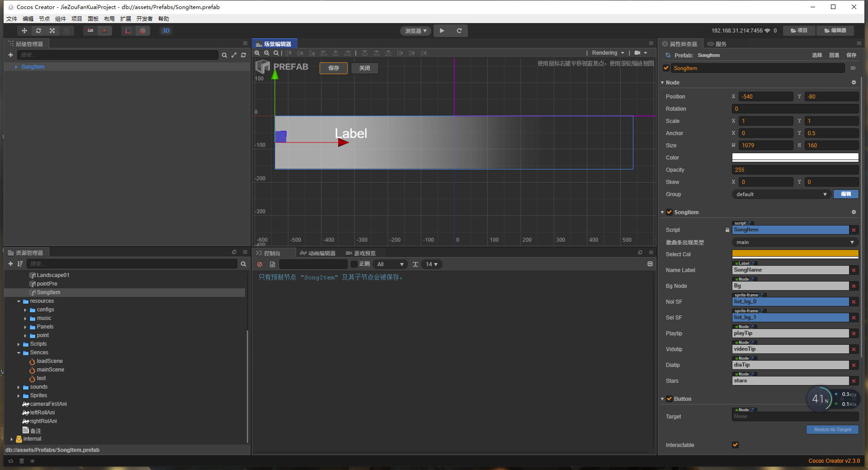Click the blue 编辑 group button

coord(846,194)
